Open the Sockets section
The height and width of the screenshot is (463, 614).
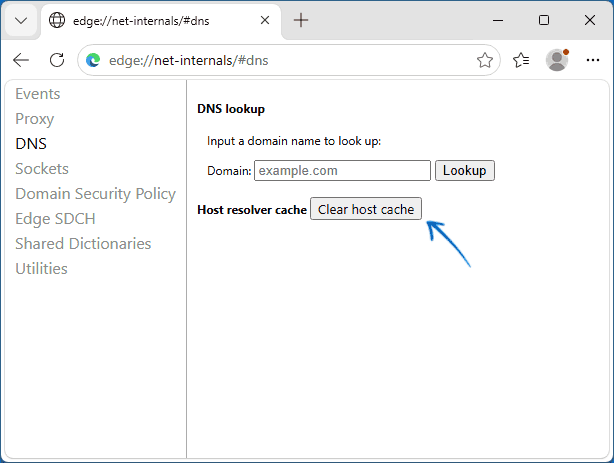click(42, 169)
